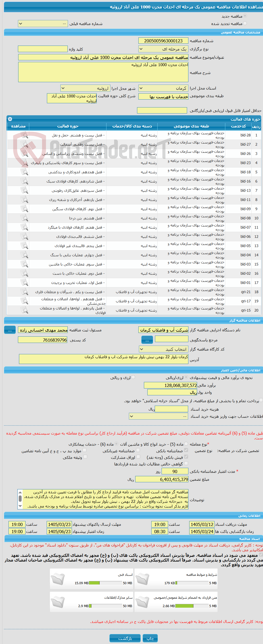
Task: Toggle the ضمانتنامه بانکی checkbox
Action: coord(186,450)
